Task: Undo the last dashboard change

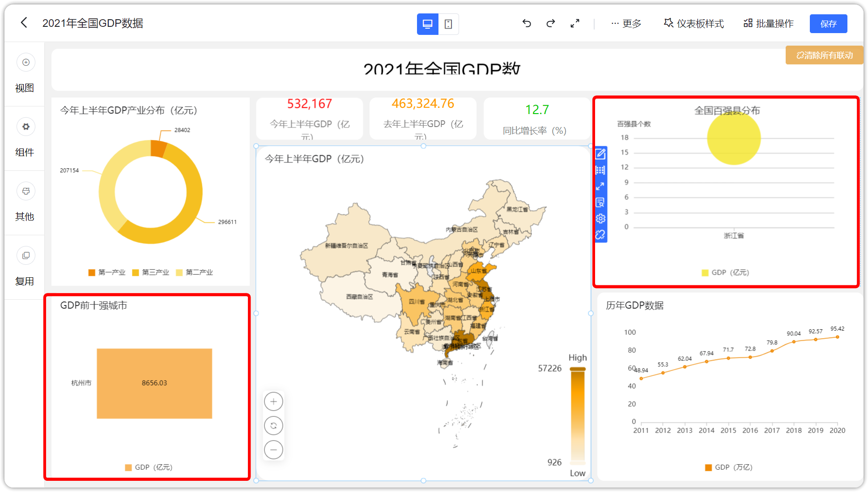Action: [527, 23]
